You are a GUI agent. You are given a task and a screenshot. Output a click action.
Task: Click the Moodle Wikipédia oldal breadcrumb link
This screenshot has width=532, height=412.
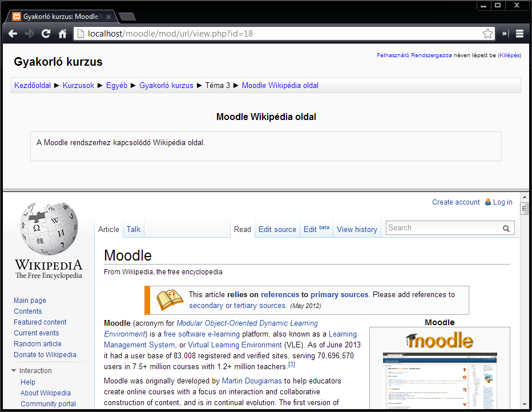[x=280, y=85]
